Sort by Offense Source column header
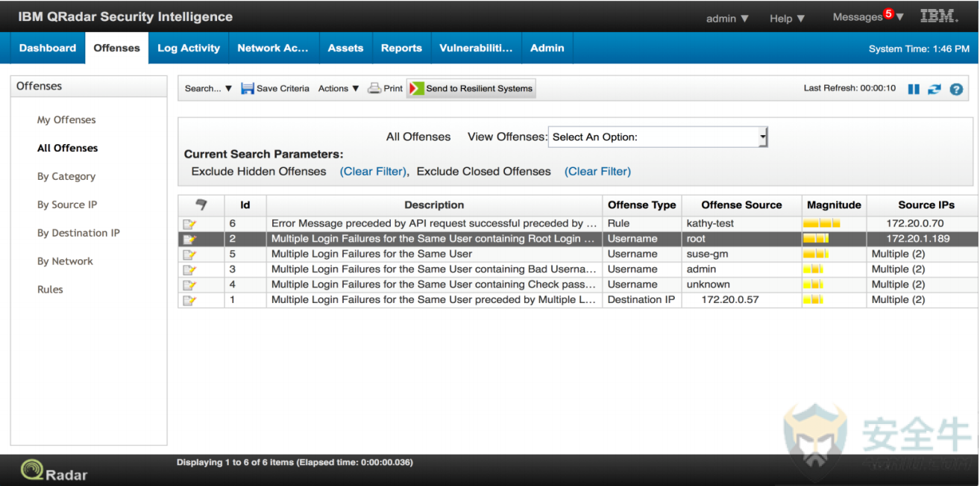The width and height of the screenshot is (980, 486). pyautogui.click(x=741, y=205)
